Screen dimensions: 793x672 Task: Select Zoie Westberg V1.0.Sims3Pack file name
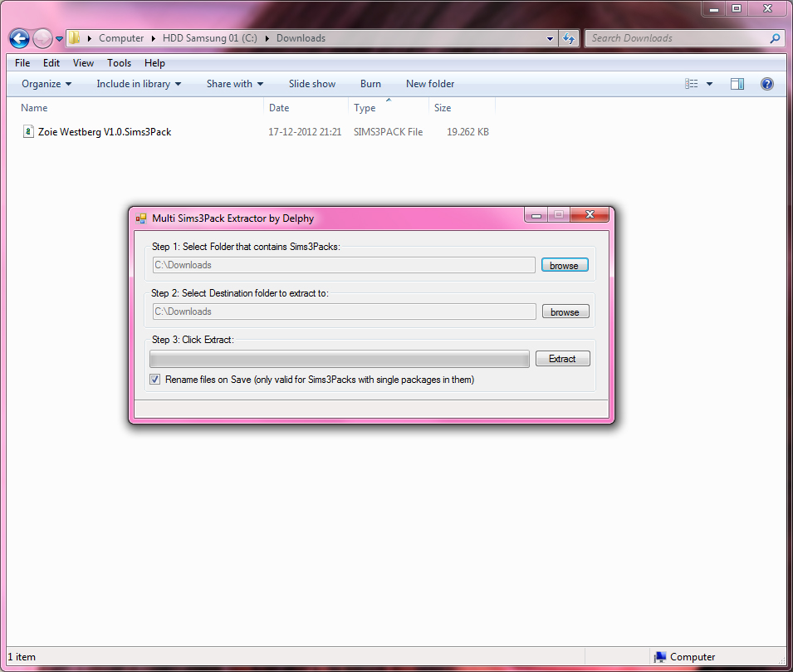pyautogui.click(x=105, y=131)
